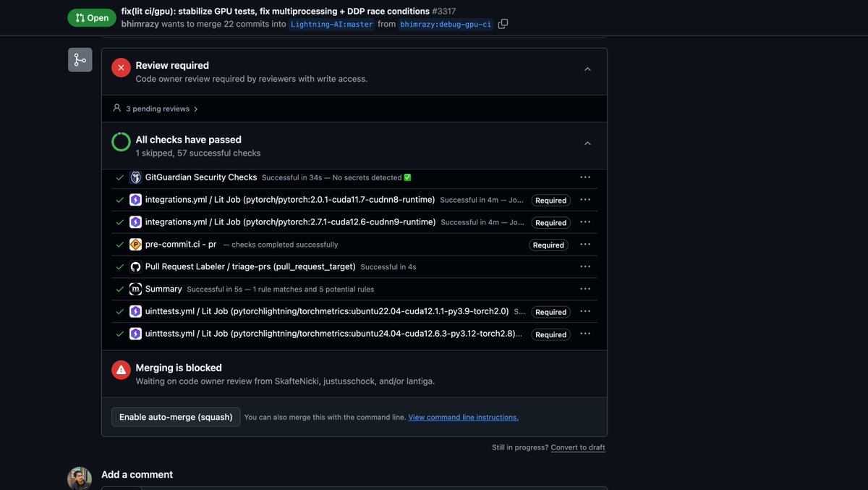Click the 'Add a comment' heading
This screenshot has height=490, width=868.
pos(137,475)
